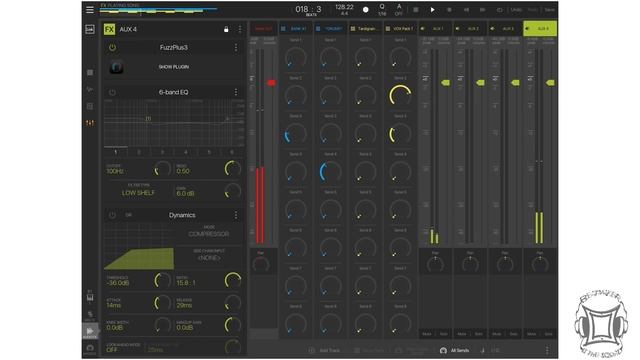Click the -36.0dB threshold value
This screenshot has width=640, height=360.
coord(118,283)
